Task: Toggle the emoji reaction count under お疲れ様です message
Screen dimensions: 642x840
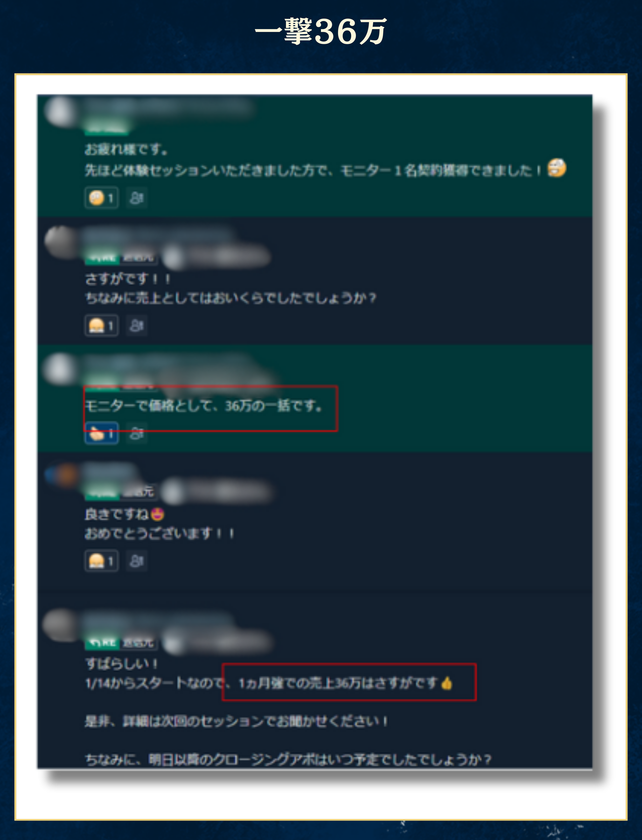Action: point(102,198)
